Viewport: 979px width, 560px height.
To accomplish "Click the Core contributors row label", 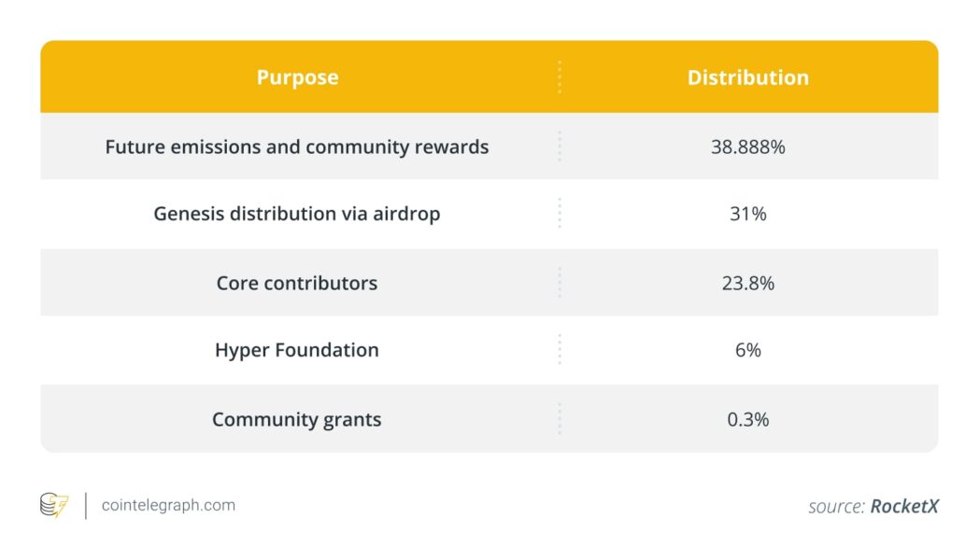I will (x=297, y=283).
